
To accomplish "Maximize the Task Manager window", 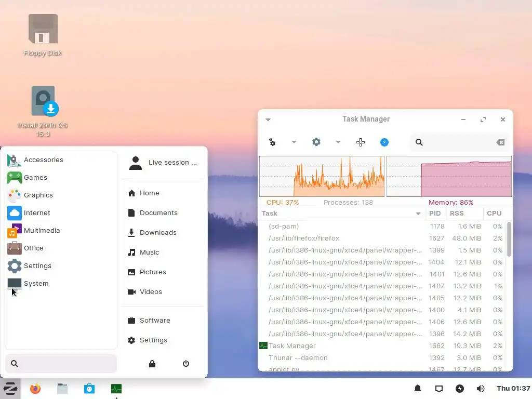I will pos(483,119).
